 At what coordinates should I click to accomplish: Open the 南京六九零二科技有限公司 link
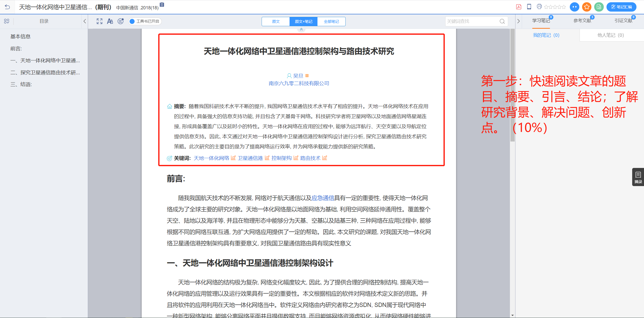pyautogui.click(x=298, y=83)
